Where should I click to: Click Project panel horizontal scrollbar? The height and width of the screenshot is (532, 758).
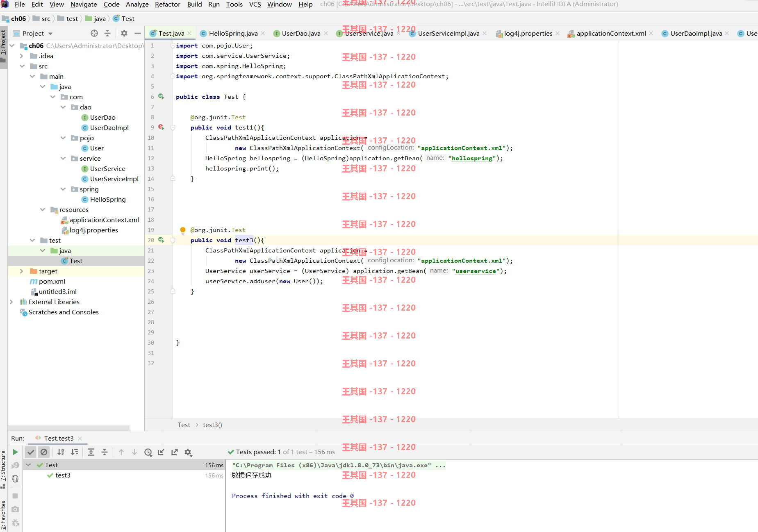(69, 428)
